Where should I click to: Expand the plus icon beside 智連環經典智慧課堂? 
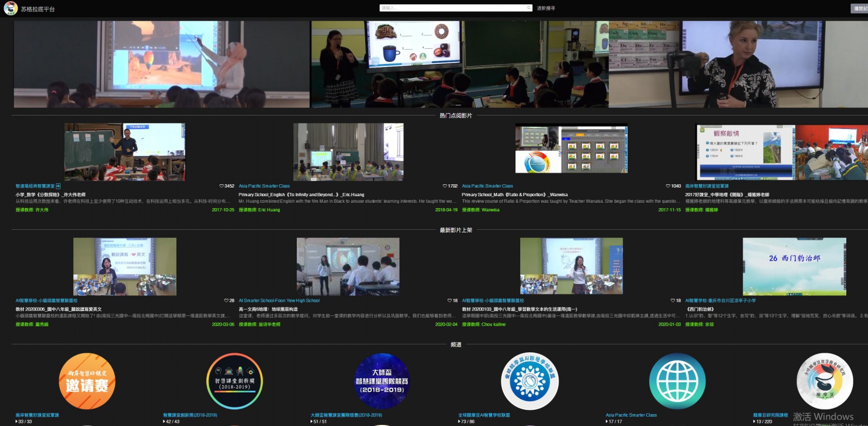(58, 186)
